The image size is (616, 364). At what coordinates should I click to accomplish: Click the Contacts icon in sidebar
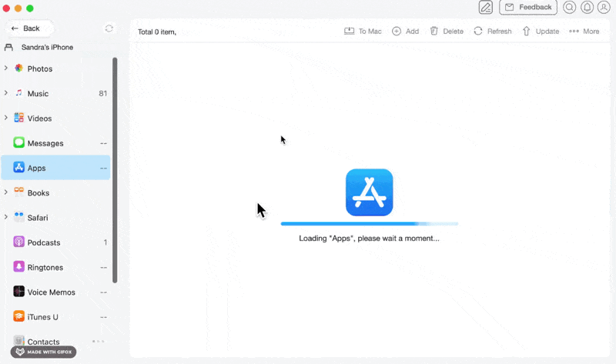click(x=18, y=340)
